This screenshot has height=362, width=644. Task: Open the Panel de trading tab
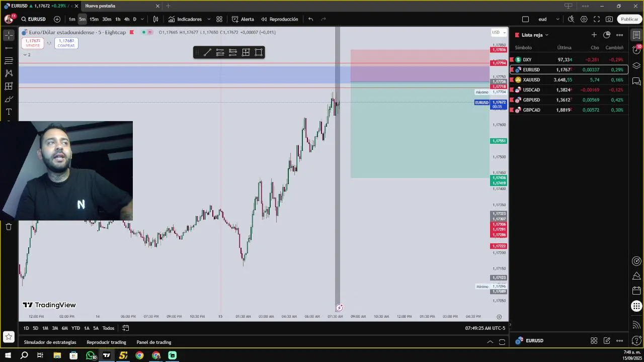[154, 342]
